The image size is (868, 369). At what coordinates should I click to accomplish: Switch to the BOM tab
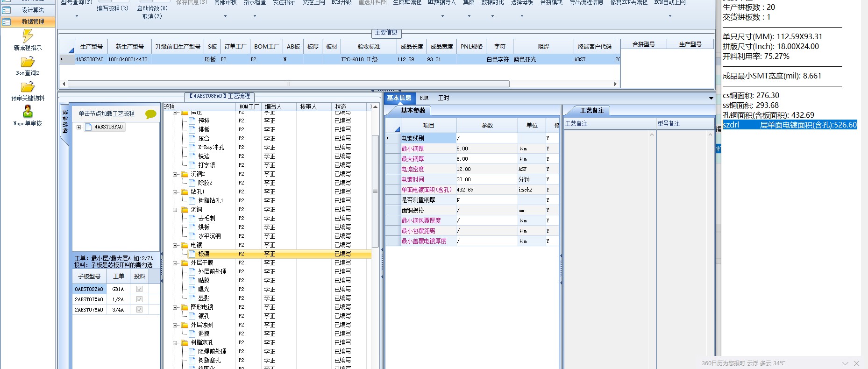click(x=424, y=98)
